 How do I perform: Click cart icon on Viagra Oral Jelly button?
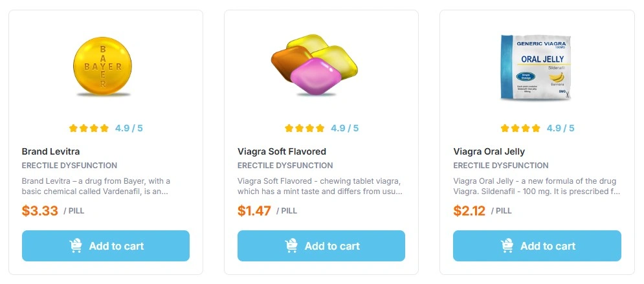click(507, 246)
